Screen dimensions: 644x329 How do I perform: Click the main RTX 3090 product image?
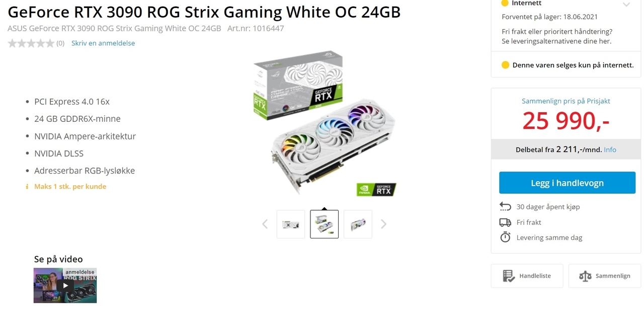click(325, 123)
